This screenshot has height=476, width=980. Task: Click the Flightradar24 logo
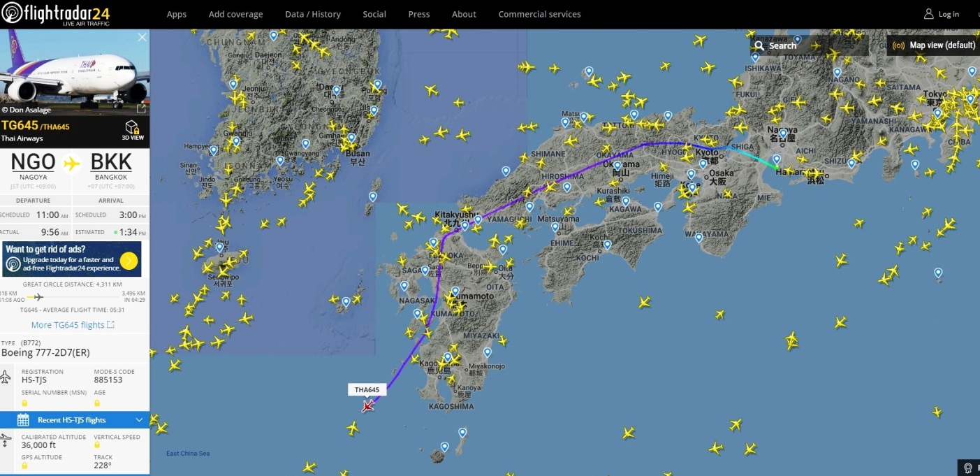point(57,14)
